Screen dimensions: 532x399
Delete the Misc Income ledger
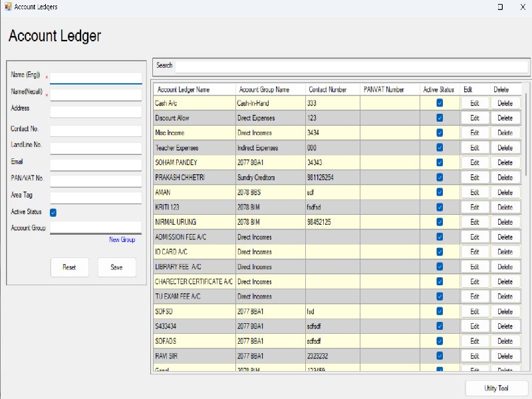tap(505, 133)
